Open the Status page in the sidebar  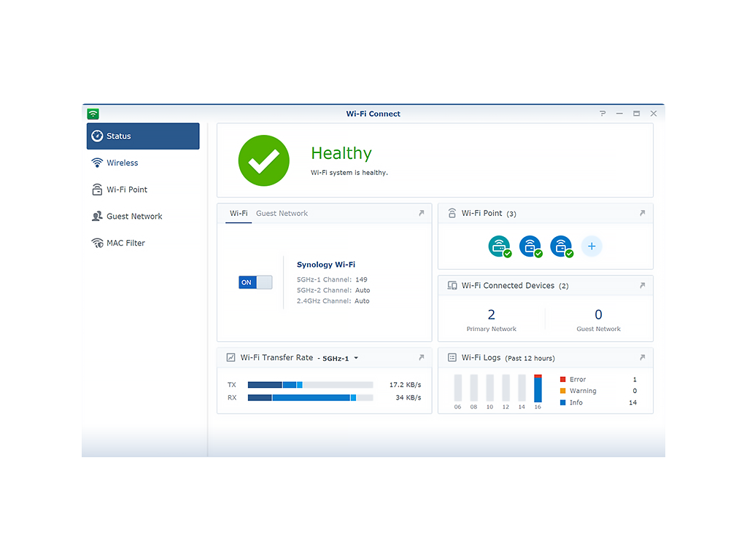tap(143, 136)
